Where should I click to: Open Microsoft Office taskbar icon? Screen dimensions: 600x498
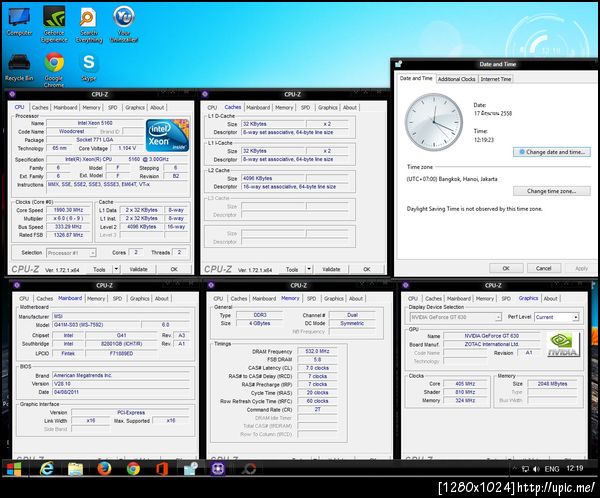point(161,469)
